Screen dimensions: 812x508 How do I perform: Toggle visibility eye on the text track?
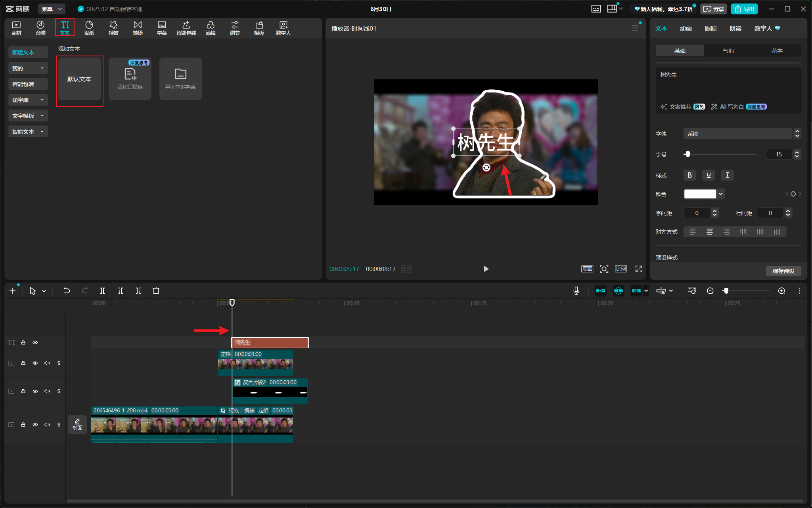(35, 343)
